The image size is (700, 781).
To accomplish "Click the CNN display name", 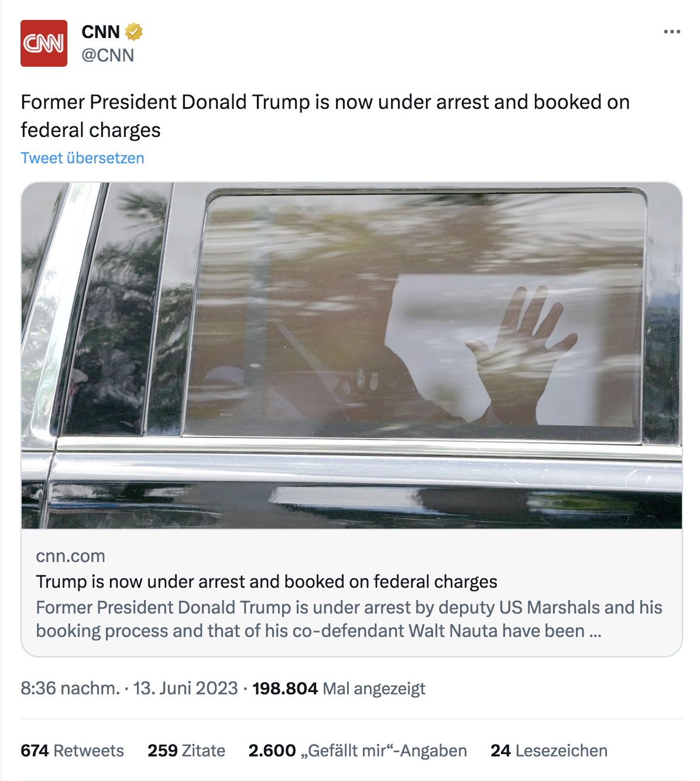I will pyautogui.click(x=101, y=32).
